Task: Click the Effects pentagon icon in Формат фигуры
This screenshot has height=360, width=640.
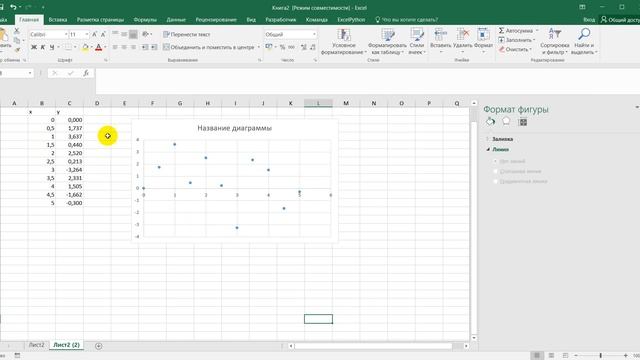Action: point(506,122)
